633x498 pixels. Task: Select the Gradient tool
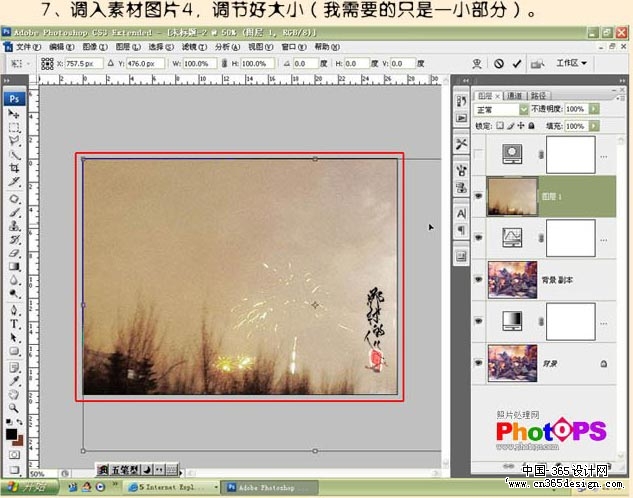pyautogui.click(x=14, y=266)
